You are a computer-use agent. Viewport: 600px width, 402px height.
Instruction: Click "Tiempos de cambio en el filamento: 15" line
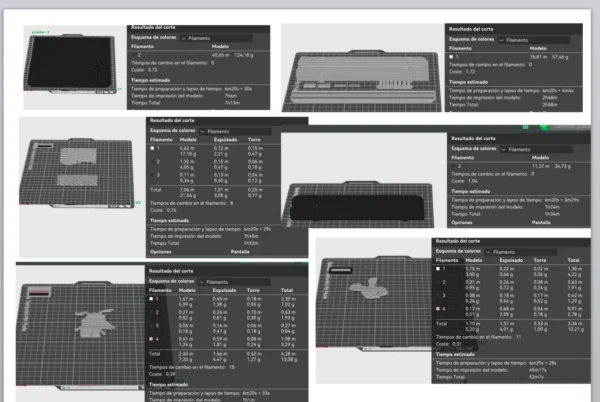(x=192, y=367)
